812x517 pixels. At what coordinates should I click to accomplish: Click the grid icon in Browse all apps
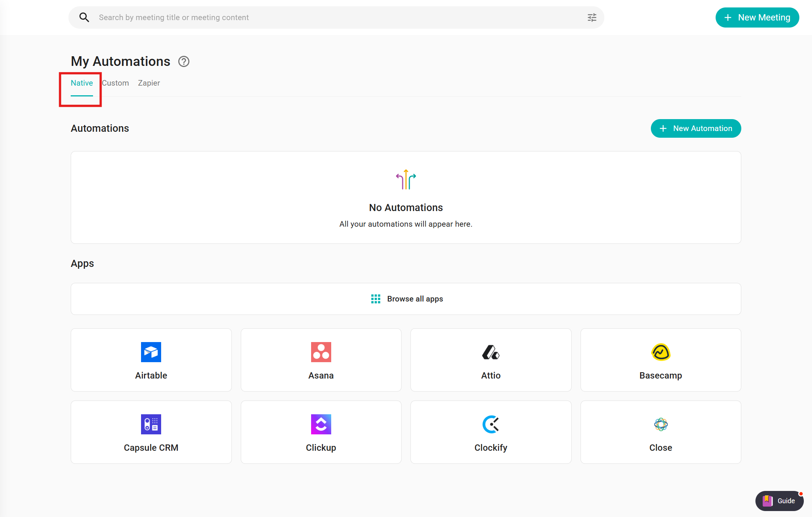click(x=375, y=299)
